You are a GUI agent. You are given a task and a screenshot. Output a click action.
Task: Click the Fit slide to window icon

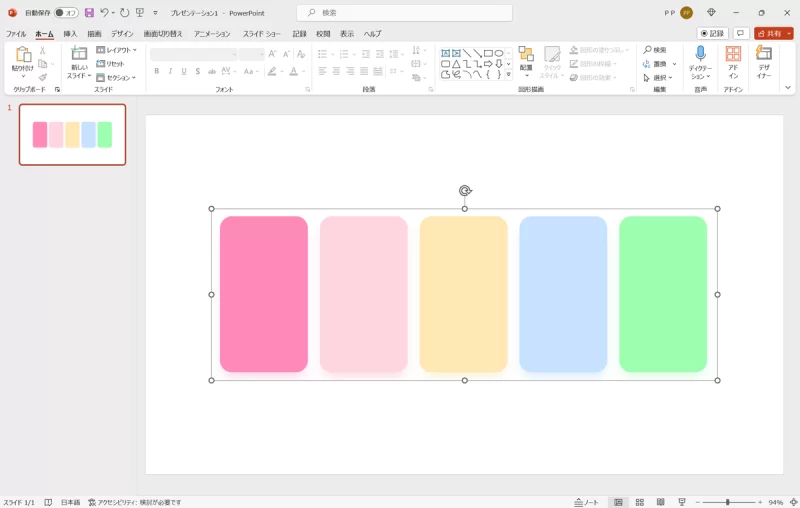(794, 502)
